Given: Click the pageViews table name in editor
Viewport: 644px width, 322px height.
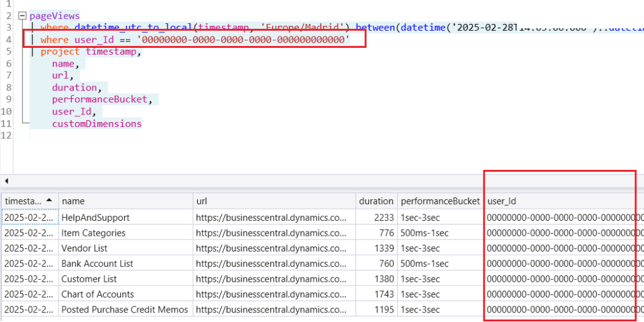Looking at the screenshot, I should coord(55,16).
